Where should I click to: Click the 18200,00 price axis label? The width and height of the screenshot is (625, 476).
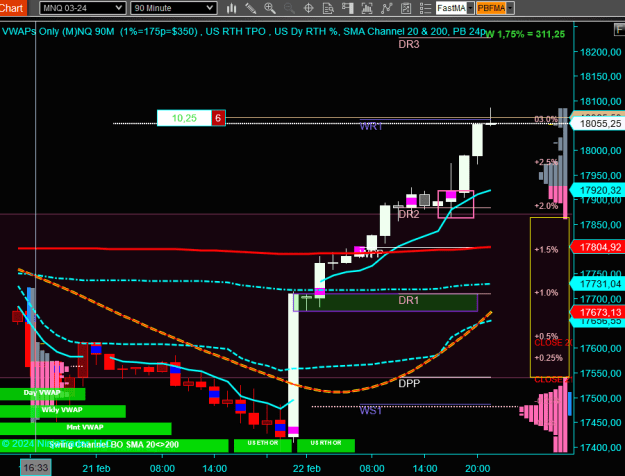click(601, 52)
